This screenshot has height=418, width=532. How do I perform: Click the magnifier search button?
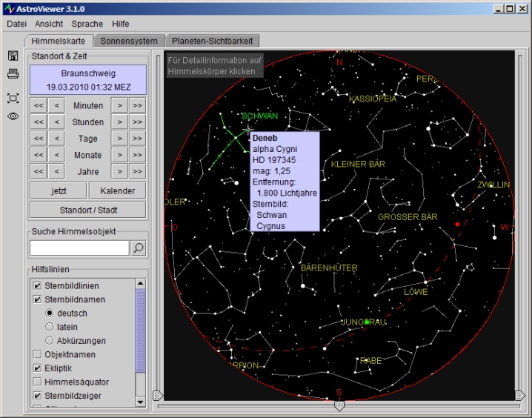(x=138, y=248)
